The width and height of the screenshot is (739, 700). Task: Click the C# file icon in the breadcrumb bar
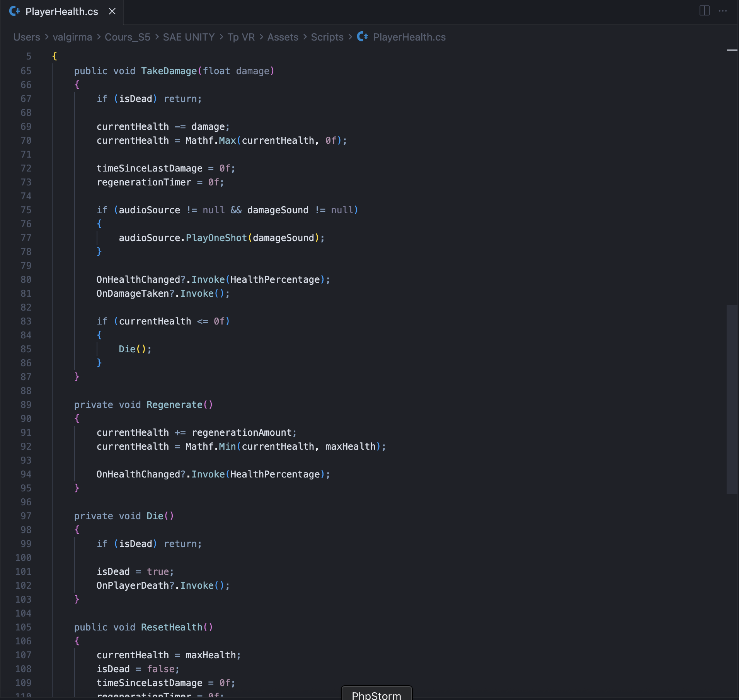coord(362,37)
